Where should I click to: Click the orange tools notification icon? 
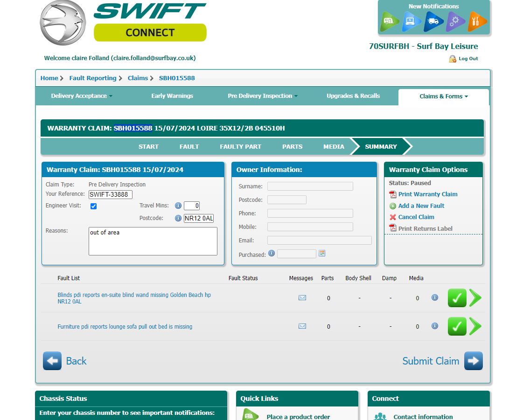pos(477,21)
